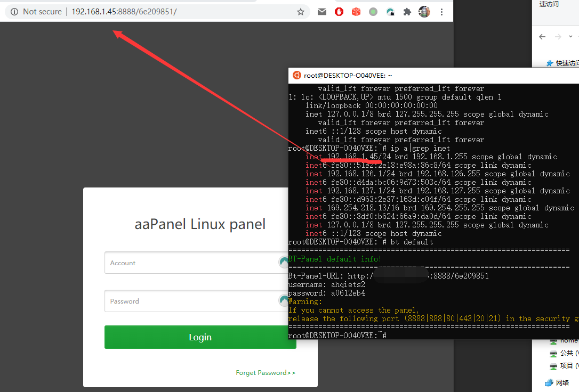The width and height of the screenshot is (579, 392).
Task: Click the password-manager icon in Password field
Action: coord(283,300)
